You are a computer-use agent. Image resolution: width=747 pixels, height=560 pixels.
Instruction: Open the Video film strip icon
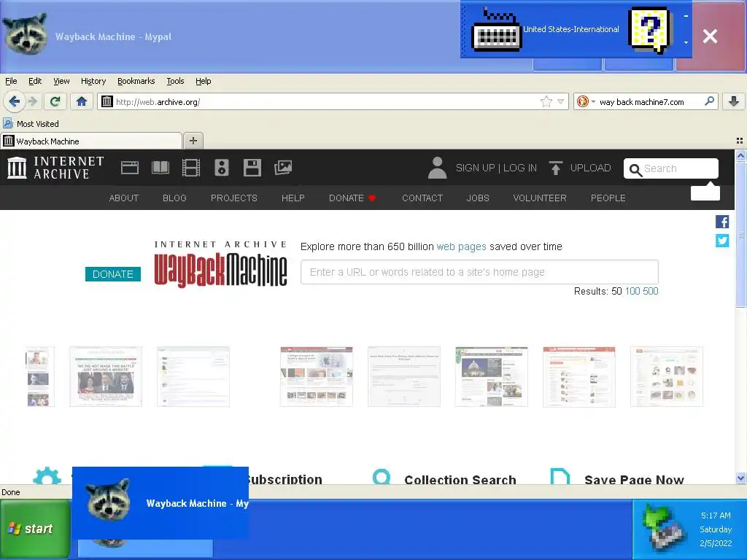[x=191, y=168]
